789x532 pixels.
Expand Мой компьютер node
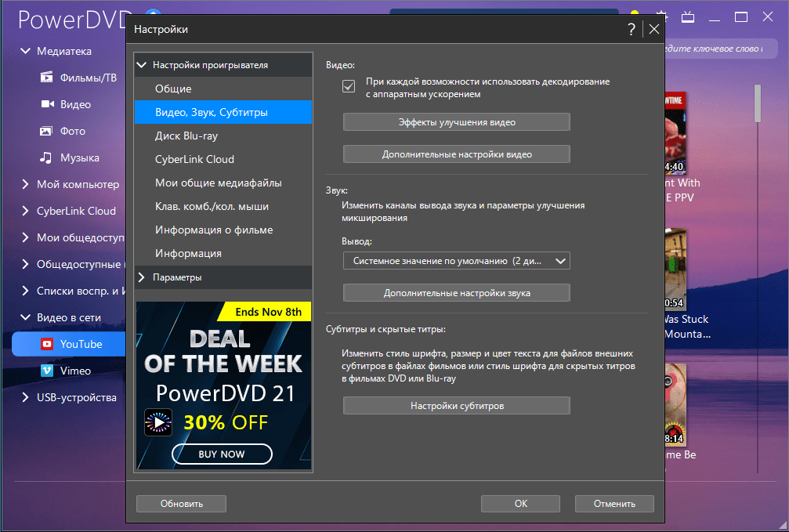tap(24, 184)
